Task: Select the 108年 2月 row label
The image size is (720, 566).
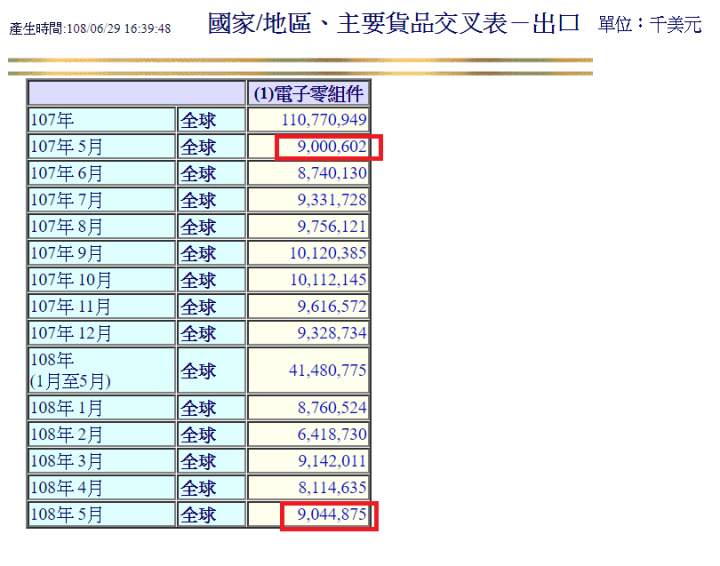Action: pyautogui.click(x=66, y=435)
